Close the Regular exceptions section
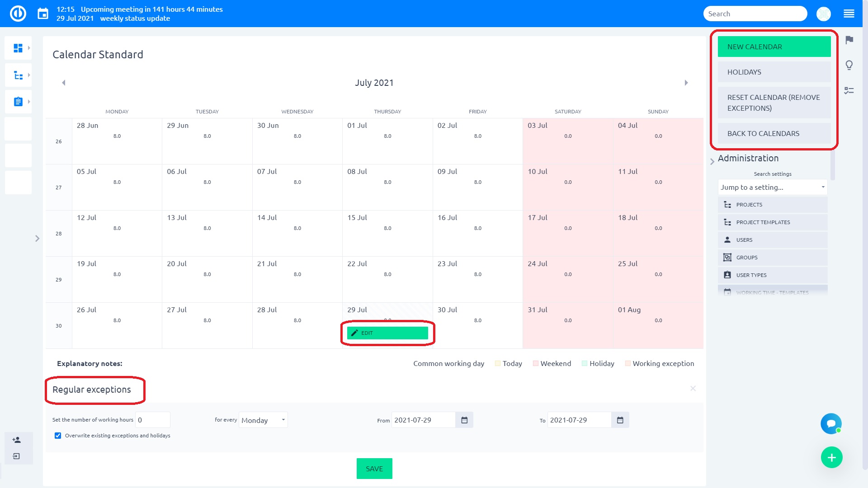Screen dimensions: 868x488 693,389
